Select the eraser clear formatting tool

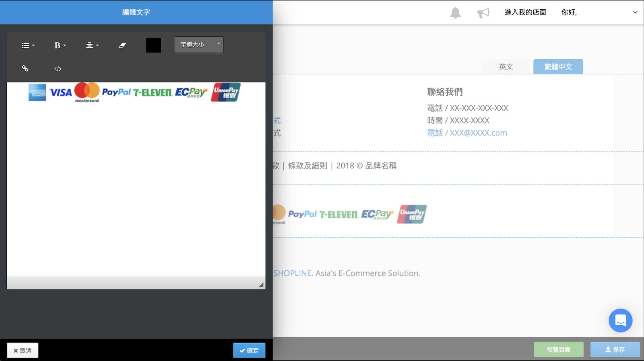tap(122, 45)
